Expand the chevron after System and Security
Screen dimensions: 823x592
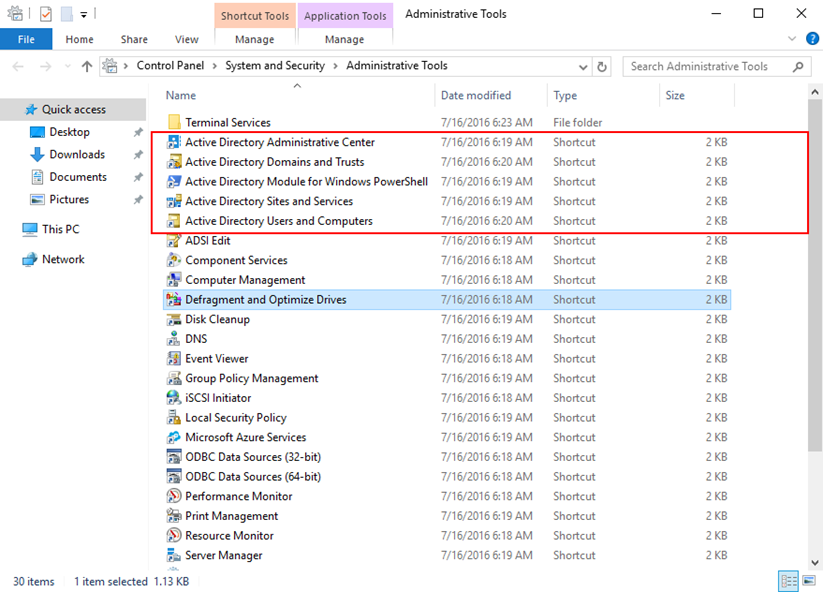[x=335, y=66]
